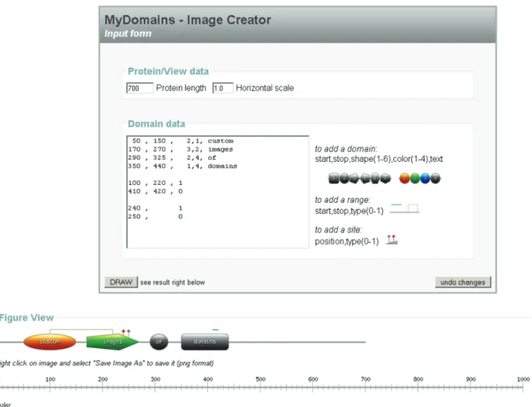Pick the dark gray color 4 ball
Viewport: 532px width, 407px height.
tap(435, 178)
